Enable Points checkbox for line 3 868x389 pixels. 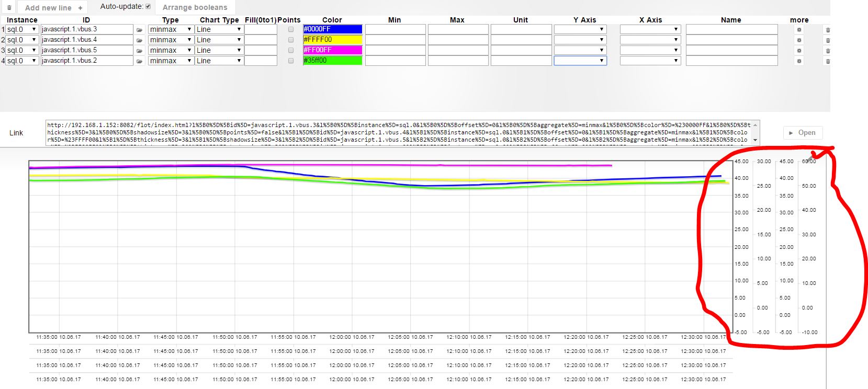[x=291, y=51]
